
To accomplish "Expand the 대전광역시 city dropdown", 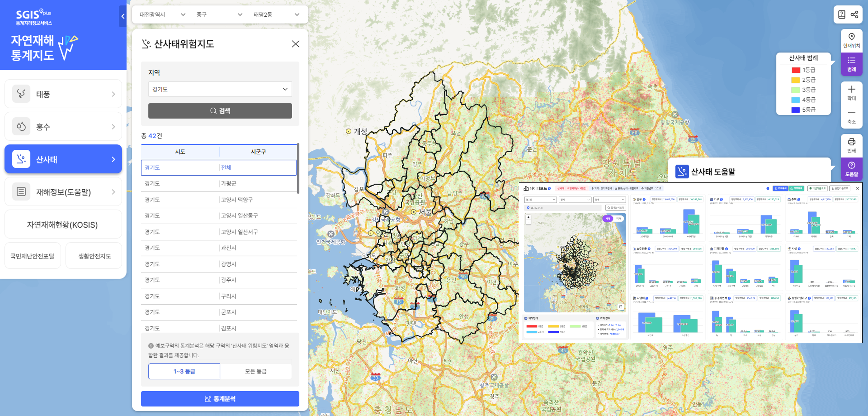I will [x=162, y=15].
